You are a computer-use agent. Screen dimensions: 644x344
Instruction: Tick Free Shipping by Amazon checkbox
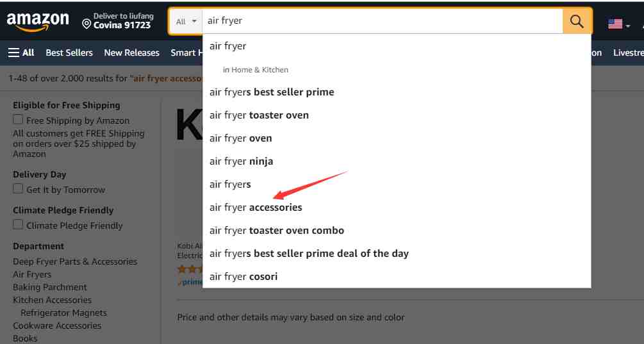point(18,120)
